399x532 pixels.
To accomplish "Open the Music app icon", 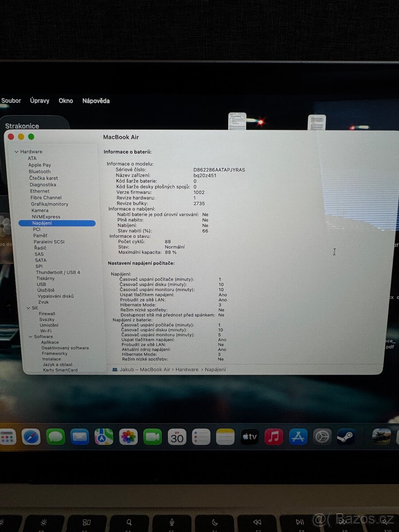I will (x=274, y=437).
